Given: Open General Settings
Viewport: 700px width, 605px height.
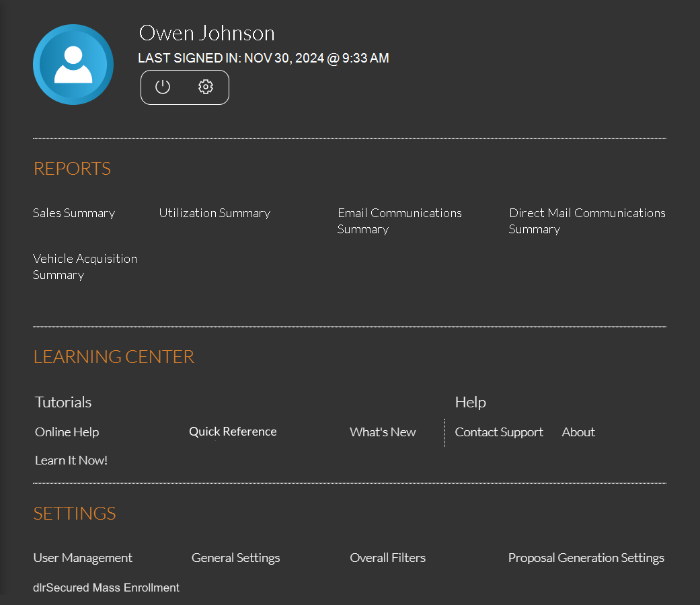Looking at the screenshot, I should [x=235, y=558].
